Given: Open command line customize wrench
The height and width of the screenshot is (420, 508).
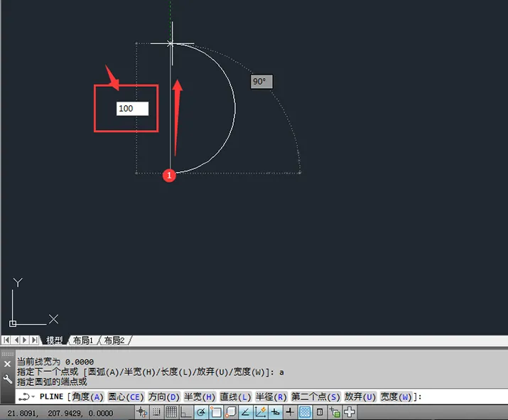Looking at the screenshot, I should point(7,379).
